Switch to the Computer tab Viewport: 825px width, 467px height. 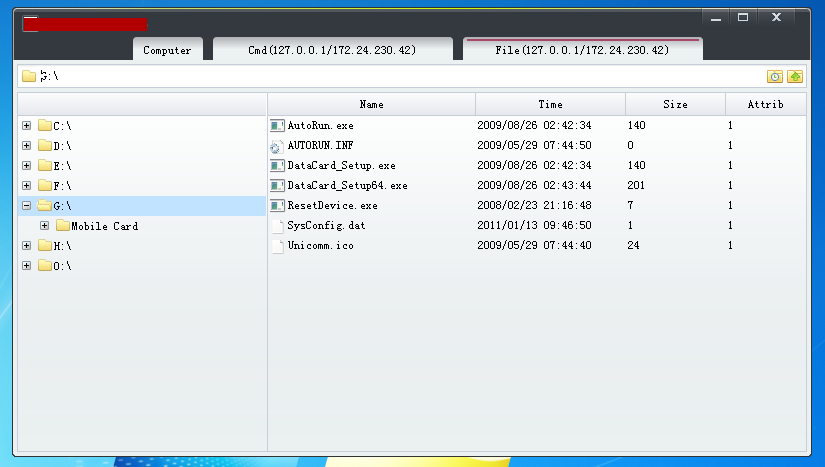(x=167, y=49)
